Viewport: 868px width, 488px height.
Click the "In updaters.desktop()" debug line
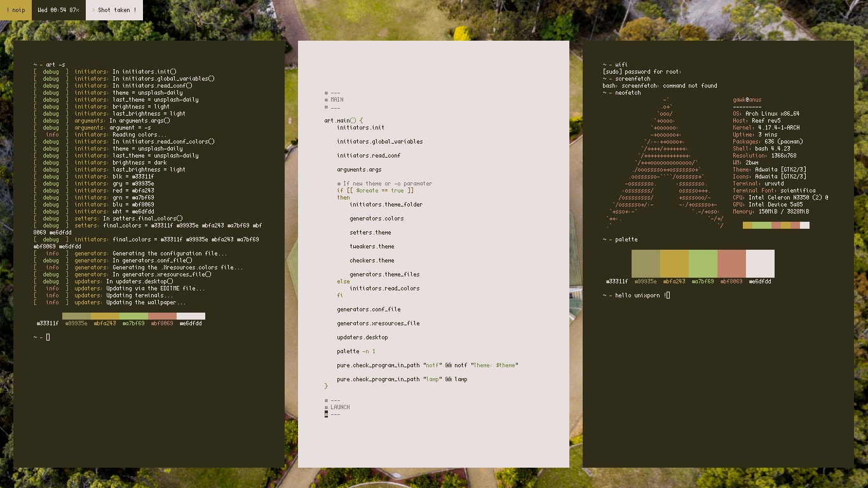[x=140, y=281]
